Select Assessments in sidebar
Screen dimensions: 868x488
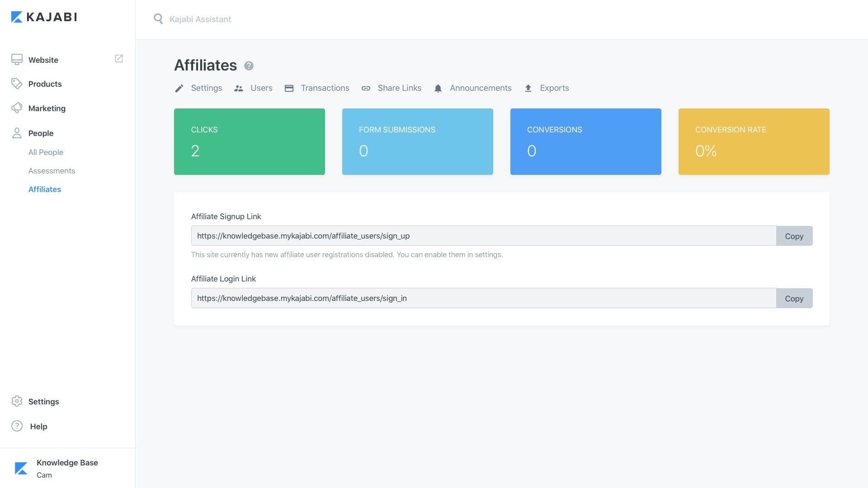[x=52, y=171]
